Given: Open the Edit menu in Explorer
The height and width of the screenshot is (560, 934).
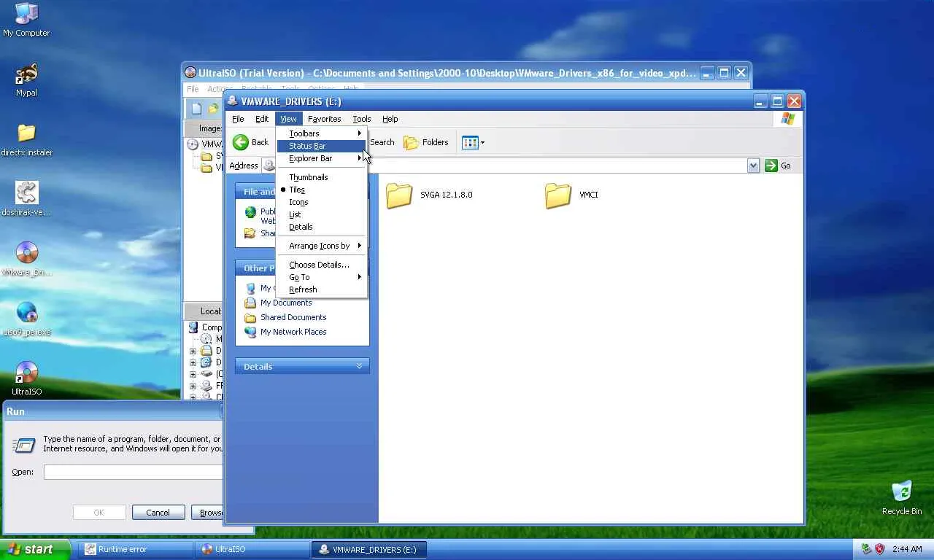Looking at the screenshot, I should [262, 119].
